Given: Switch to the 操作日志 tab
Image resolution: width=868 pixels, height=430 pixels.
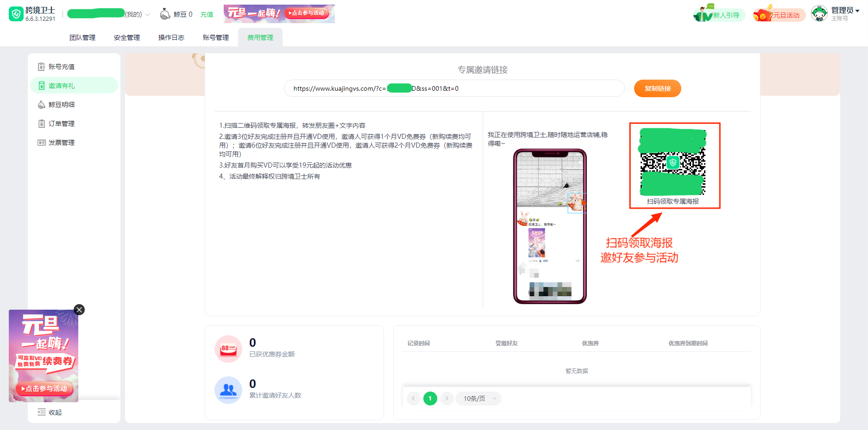Looking at the screenshot, I should pos(171,37).
